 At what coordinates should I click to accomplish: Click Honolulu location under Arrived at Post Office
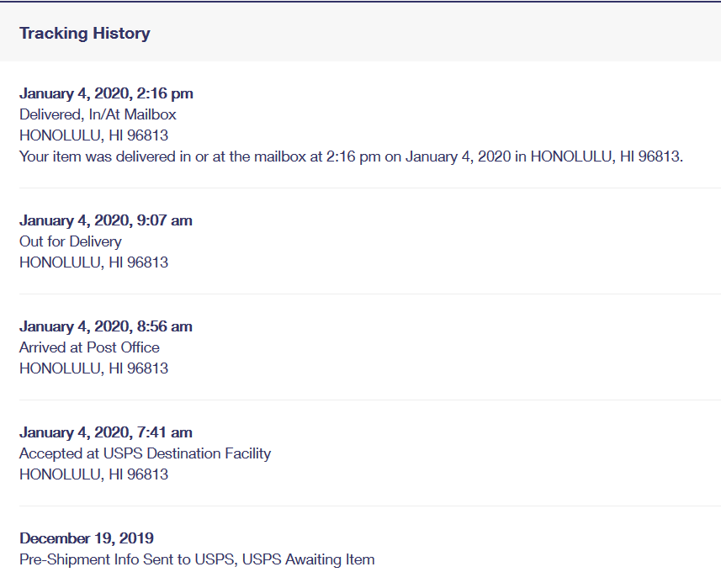93,368
